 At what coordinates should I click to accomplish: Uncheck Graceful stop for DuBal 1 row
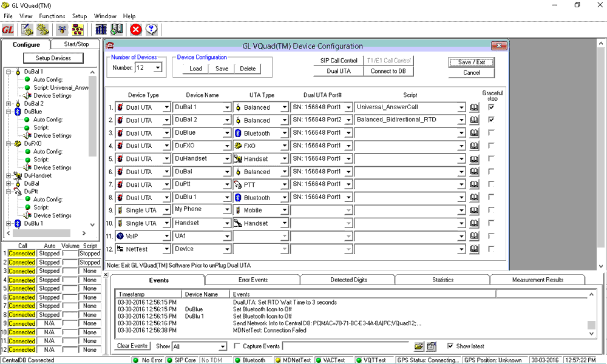[x=491, y=107]
